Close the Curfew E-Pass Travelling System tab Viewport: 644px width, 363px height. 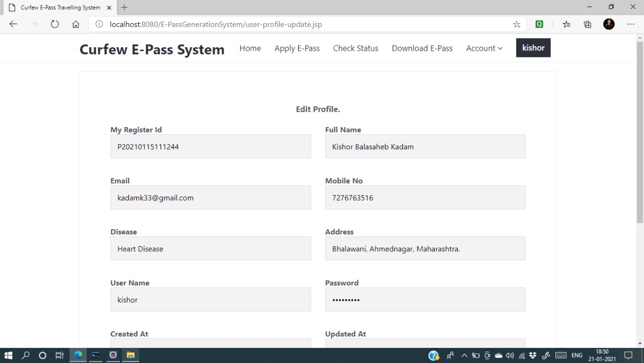click(x=109, y=8)
